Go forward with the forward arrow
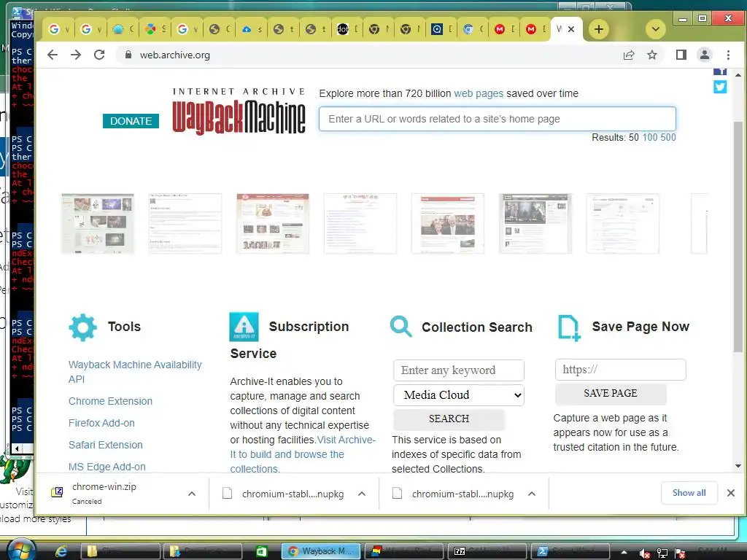The height and width of the screenshot is (560, 747). click(76, 55)
